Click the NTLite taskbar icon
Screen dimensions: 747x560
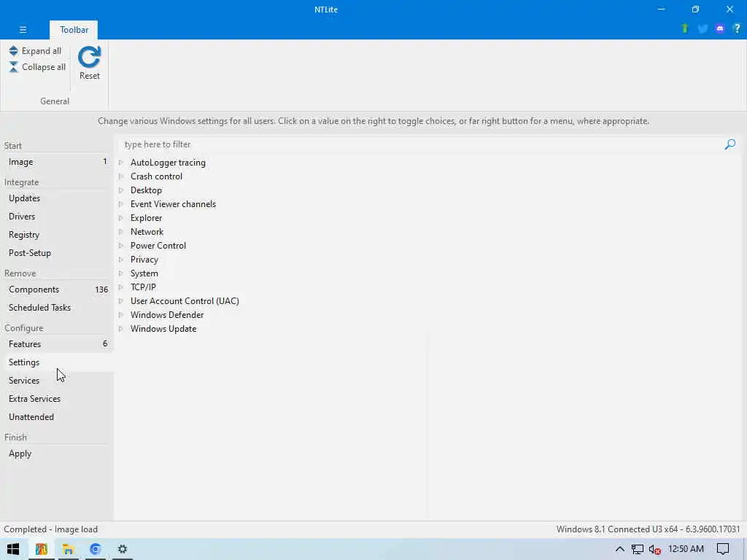[x=42, y=549]
